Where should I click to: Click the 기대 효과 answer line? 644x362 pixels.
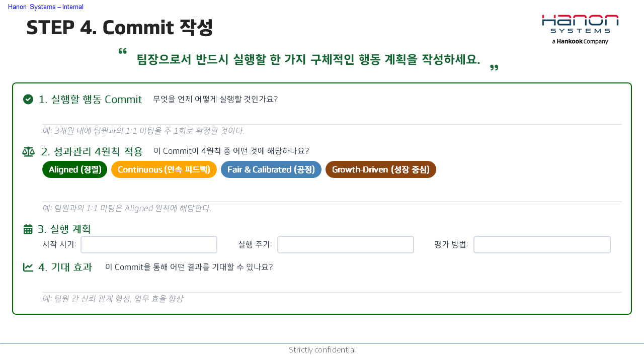pos(332,286)
